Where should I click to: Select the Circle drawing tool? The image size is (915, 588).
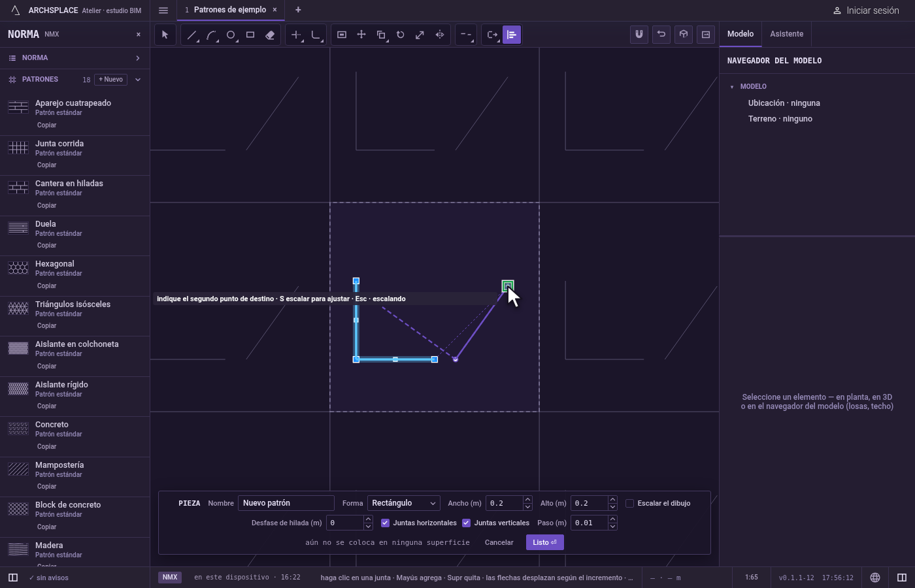pos(231,35)
